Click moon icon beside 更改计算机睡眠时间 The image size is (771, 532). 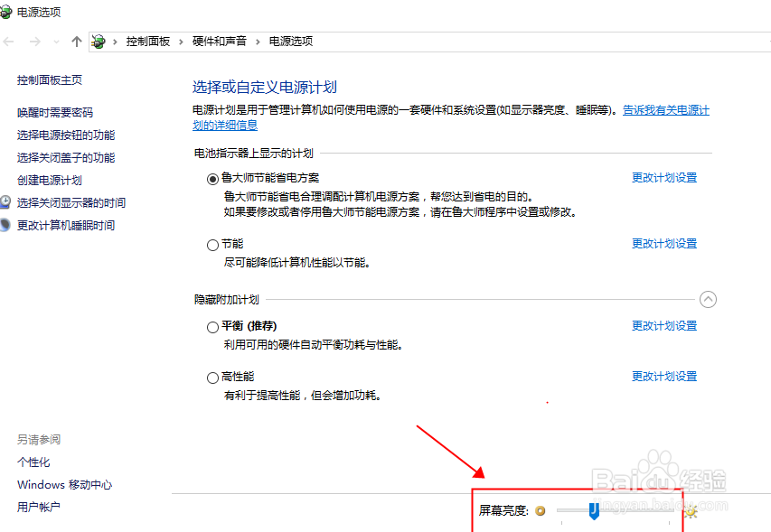pos(5,225)
